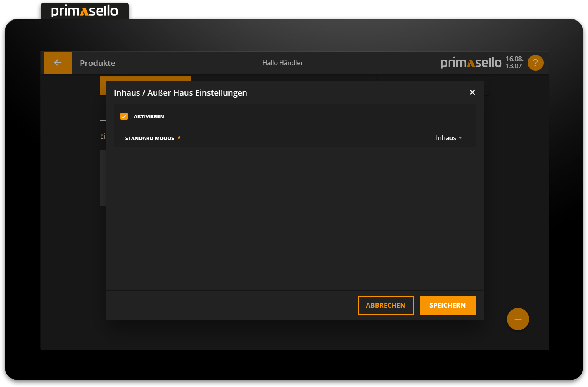
Task: Click the back arrow to leave Produkte
Action: click(x=58, y=62)
